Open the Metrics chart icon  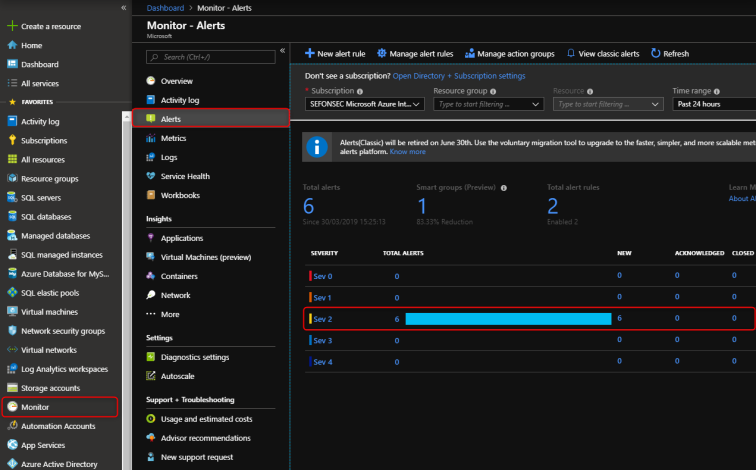[x=151, y=138]
